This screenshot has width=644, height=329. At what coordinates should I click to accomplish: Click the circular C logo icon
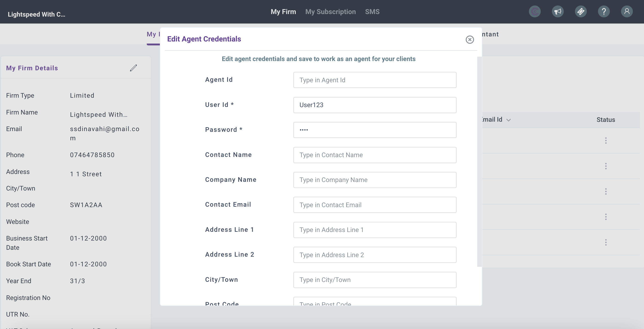pyautogui.click(x=535, y=12)
